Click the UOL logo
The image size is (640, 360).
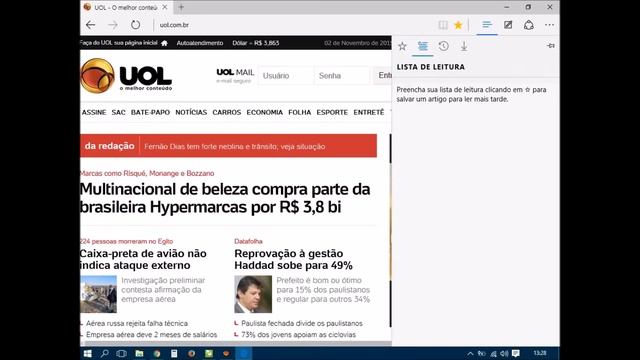point(126,76)
